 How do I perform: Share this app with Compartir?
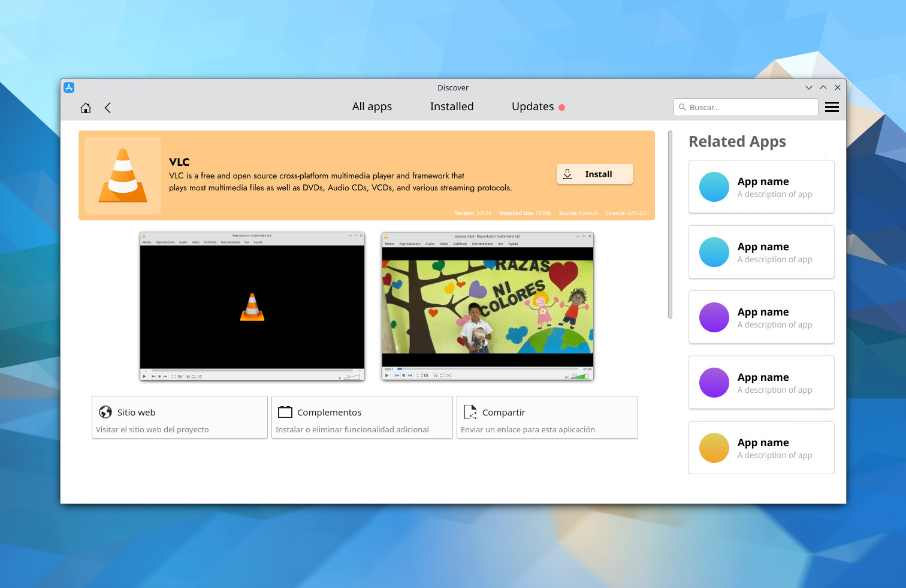tap(547, 417)
